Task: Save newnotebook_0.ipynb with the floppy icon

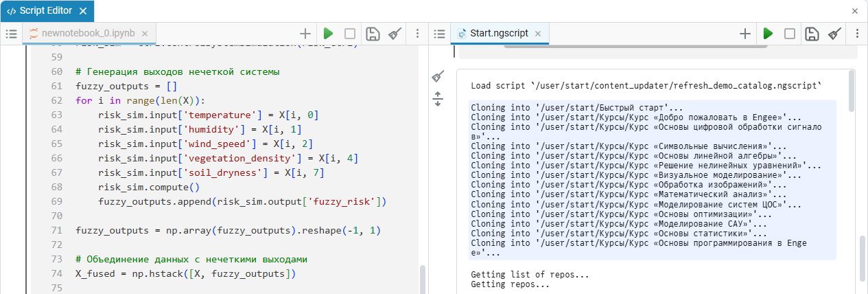Action: [372, 33]
